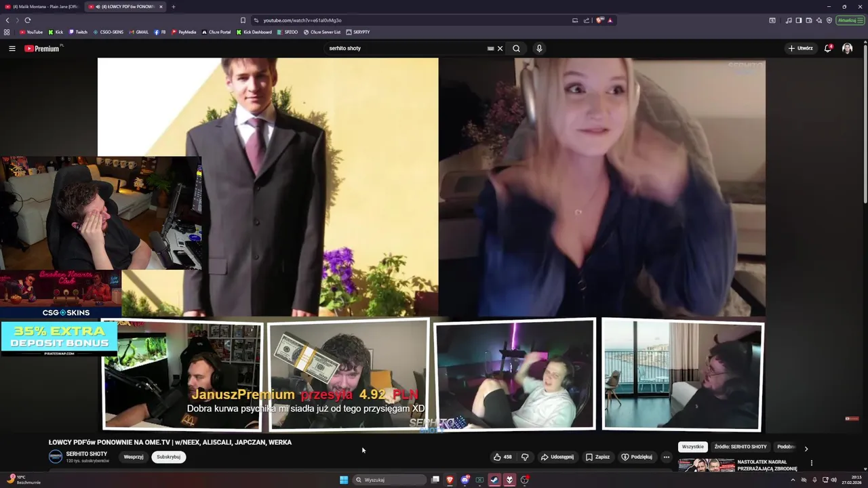Screen dimensions: 868x488
Task: Open more actions three-dot menu under video
Action: click(666, 457)
